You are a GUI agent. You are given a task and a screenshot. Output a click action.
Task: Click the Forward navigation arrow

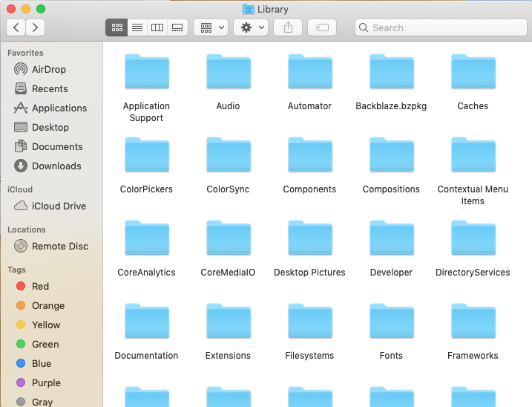pyautogui.click(x=35, y=27)
